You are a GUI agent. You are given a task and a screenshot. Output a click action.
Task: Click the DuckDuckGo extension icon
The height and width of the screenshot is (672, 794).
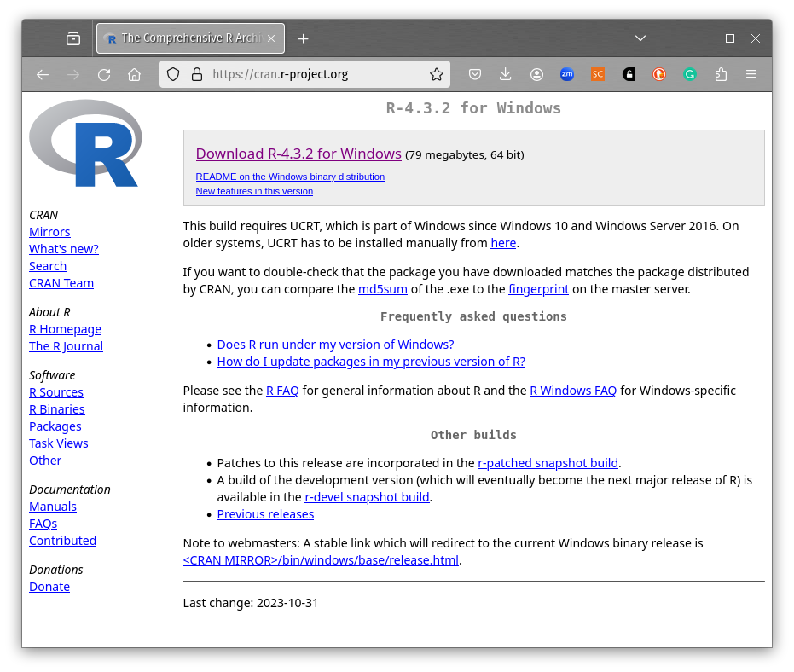[659, 75]
